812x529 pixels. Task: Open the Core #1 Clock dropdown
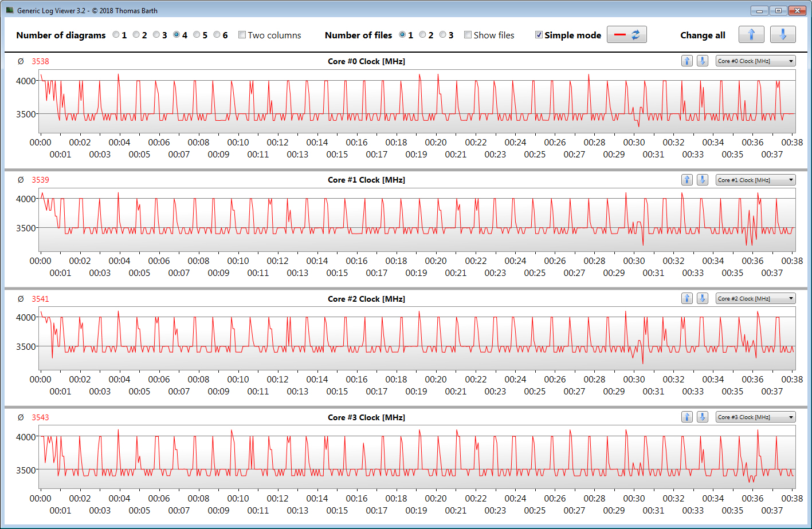coord(755,180)
